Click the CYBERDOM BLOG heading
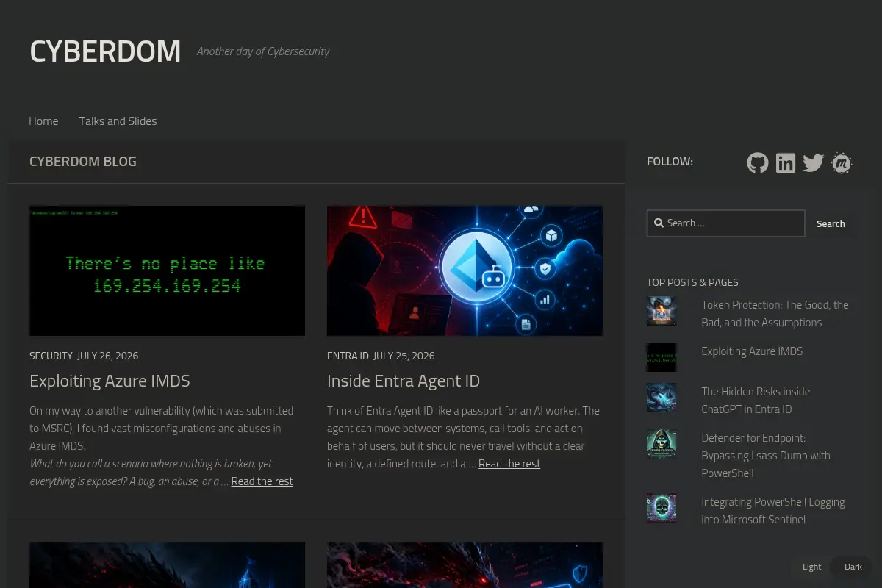882x588 pixels. pos(83,162)
